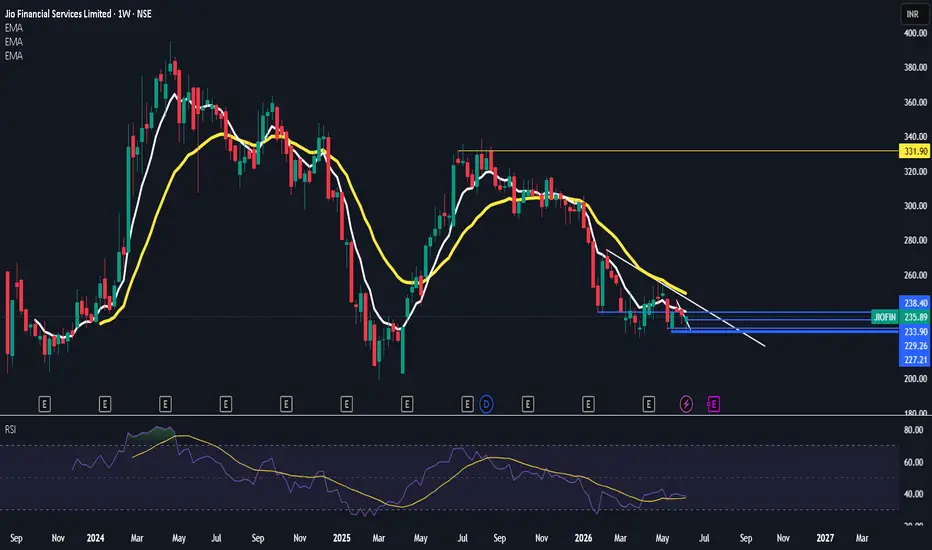
Task: Open the April 2026 earnings E marker
Action: click(x=648, y=405)
